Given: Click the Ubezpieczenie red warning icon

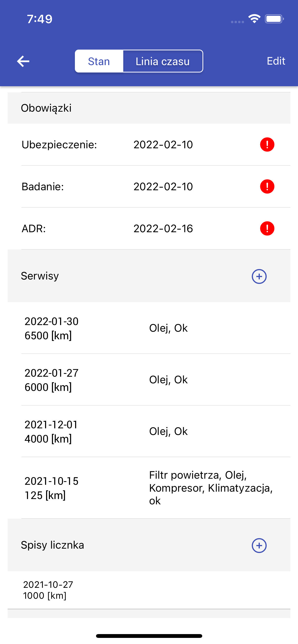Looking at the screenshot, I should (267, 144).
